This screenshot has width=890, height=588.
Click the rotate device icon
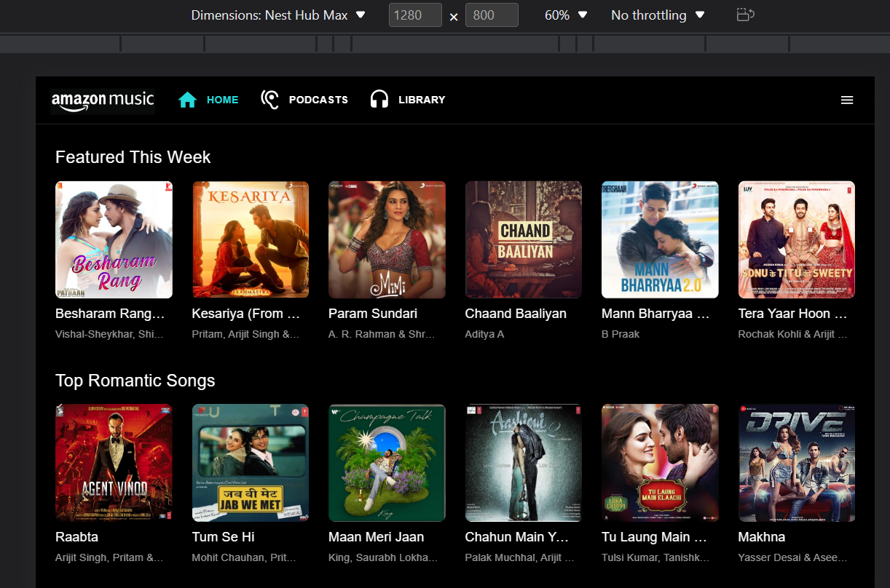[745, 15]
